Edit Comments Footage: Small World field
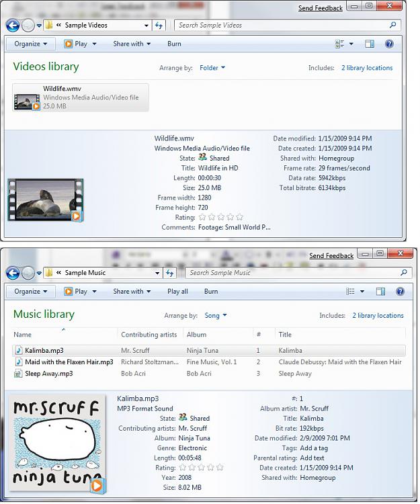The height and width of the screenshot is (504, 420). click(x=235, y=227)
